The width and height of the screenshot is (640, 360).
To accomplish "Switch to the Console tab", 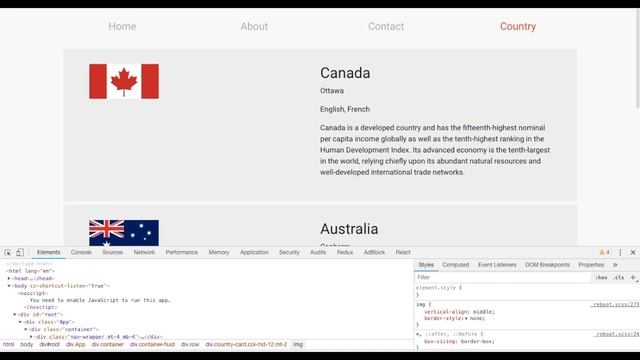I will click(x=81, y=252).
